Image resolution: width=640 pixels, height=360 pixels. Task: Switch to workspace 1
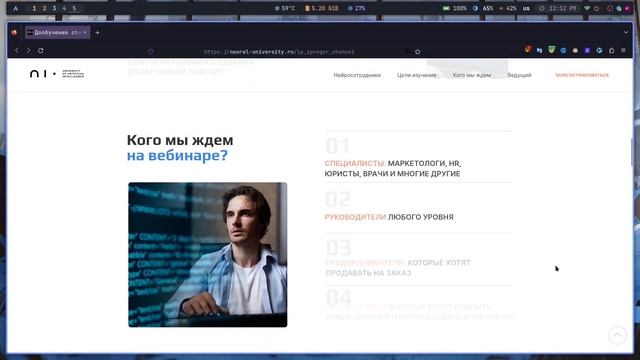(34, 8)
